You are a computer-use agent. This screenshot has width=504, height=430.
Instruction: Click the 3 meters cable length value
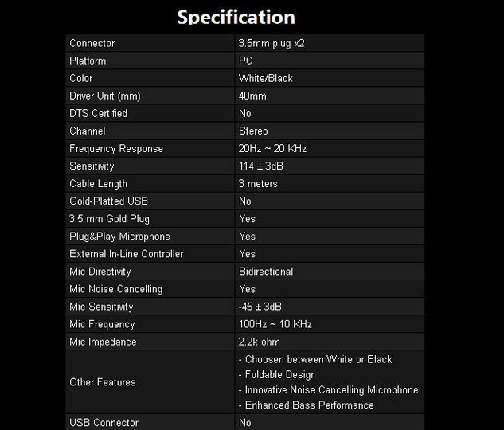tap(258, 183)
